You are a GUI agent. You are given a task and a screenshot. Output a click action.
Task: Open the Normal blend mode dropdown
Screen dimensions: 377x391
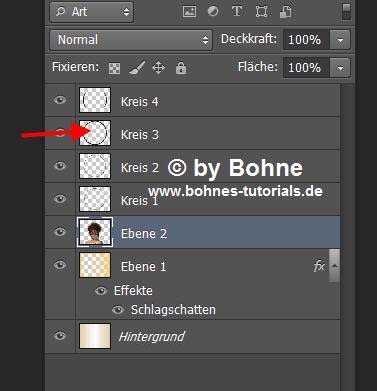[x=131, y=40]
